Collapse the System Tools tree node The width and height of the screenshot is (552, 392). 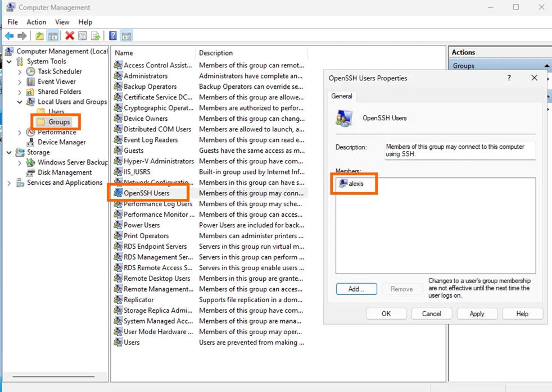point(9,62)
